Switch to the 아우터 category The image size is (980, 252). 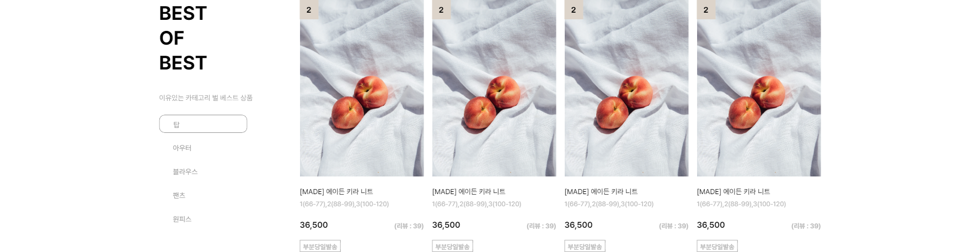[x=182, y=148]
